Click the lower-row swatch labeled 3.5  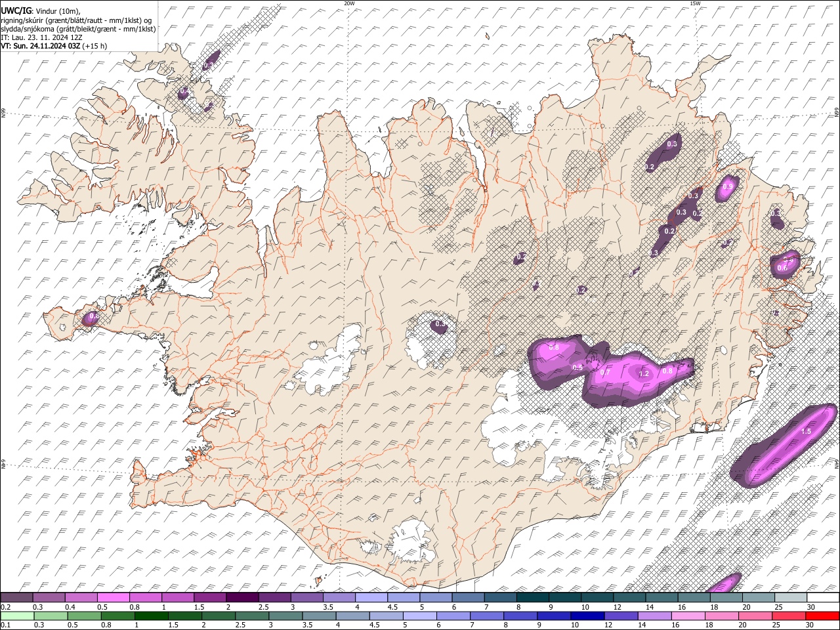coord(319,616)
